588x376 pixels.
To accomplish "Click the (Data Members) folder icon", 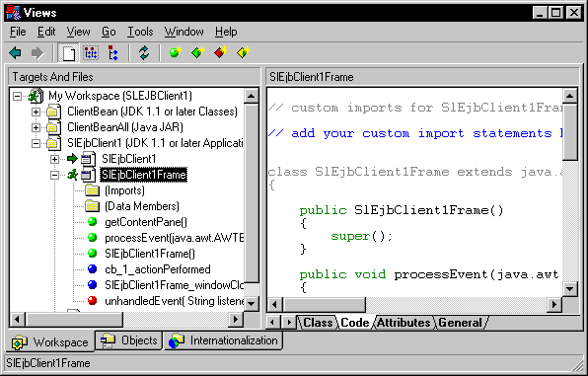I will tap(93, 206).
